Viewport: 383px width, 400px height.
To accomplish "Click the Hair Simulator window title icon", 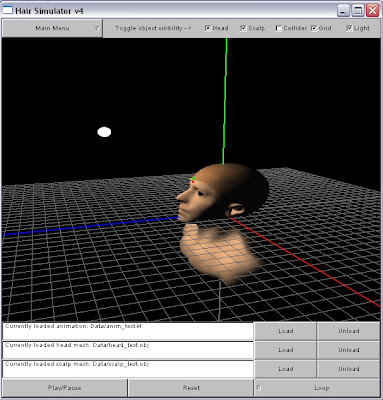I will coord(7,10).
